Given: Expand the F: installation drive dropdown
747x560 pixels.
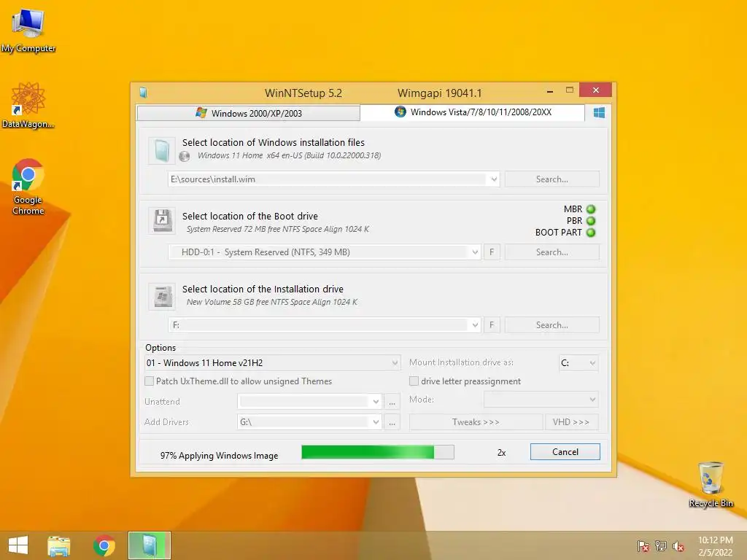Looking at the screenshot, I should point(475,324).
